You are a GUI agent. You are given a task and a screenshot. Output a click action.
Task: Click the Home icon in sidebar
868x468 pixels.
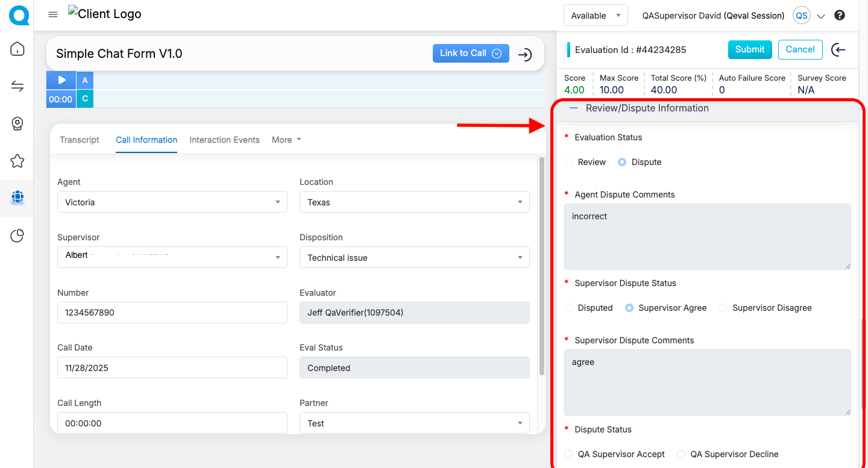coord(17,49)
